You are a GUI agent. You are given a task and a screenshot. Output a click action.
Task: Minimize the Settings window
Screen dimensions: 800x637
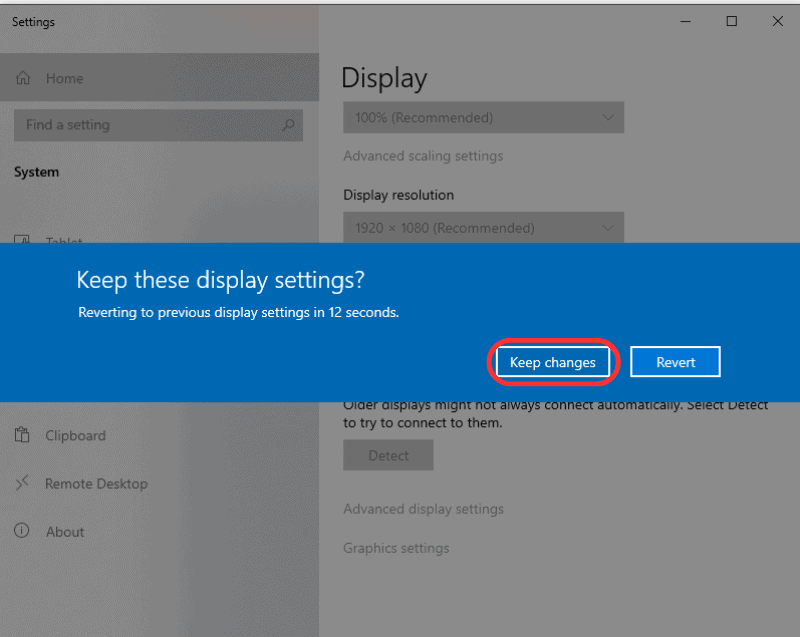[686, 21]
